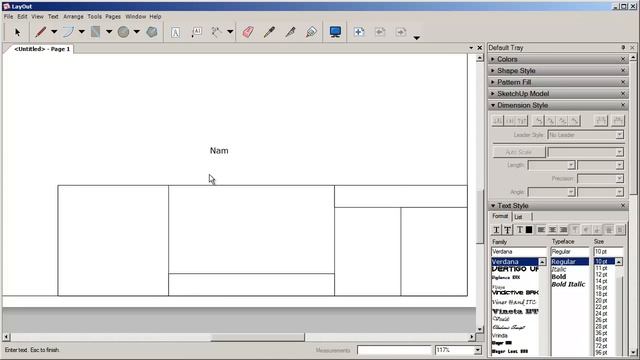
Task: Open the Arrange menu
Action: 73,17
